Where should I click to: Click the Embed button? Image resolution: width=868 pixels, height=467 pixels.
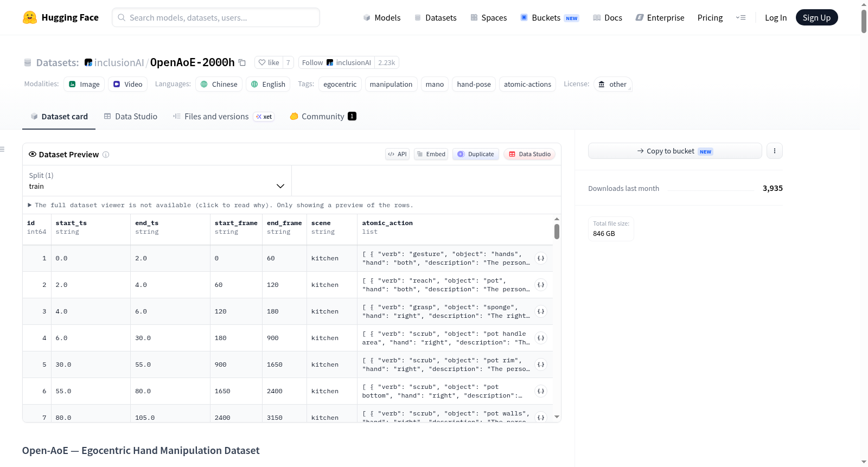pos(431,154)
